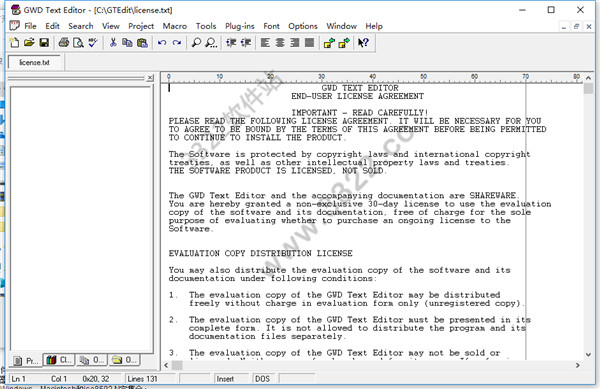600x389 pixels.
Task: Click the EVALUATION COPY DISTRIBUTION LICENSE heading
Action: (261, 253)
